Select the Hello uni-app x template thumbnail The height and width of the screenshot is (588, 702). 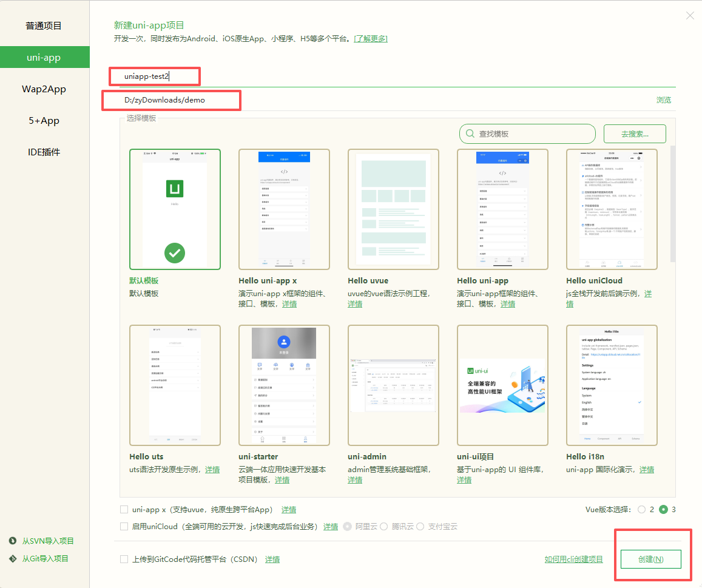coord(284,209)
